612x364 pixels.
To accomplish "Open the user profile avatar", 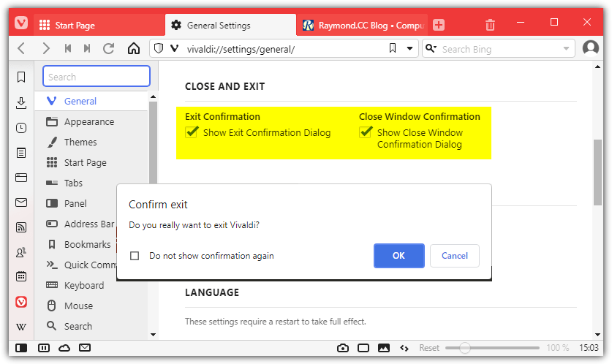I will 590,48.
